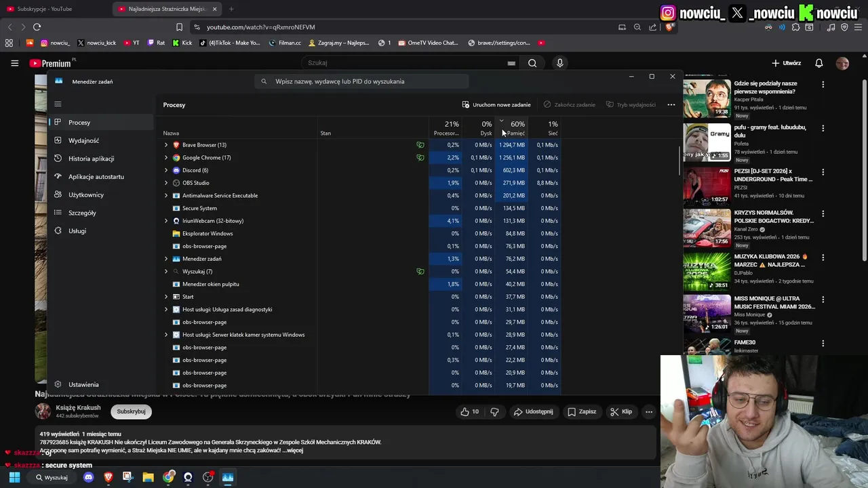Expand Google Chrome (17) process group
The width and height of the screenshot is (868, 488).
click(x=166, y=157)
